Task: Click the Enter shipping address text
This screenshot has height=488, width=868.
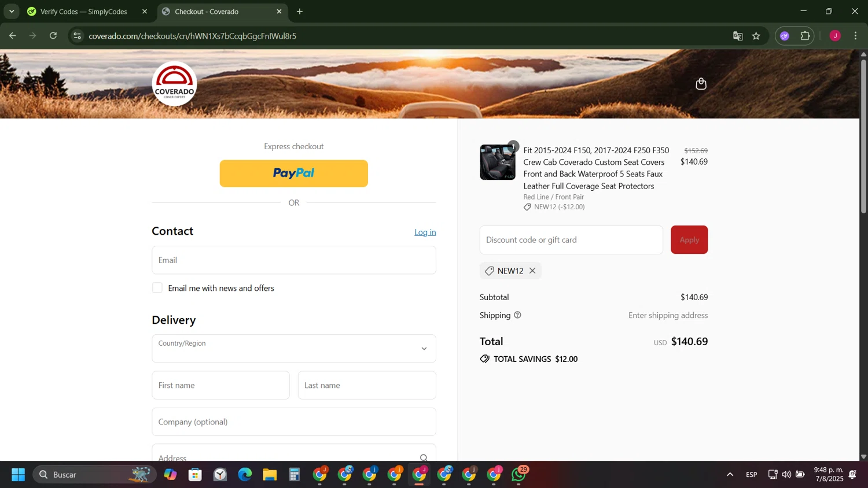Action: pos(668,315)
